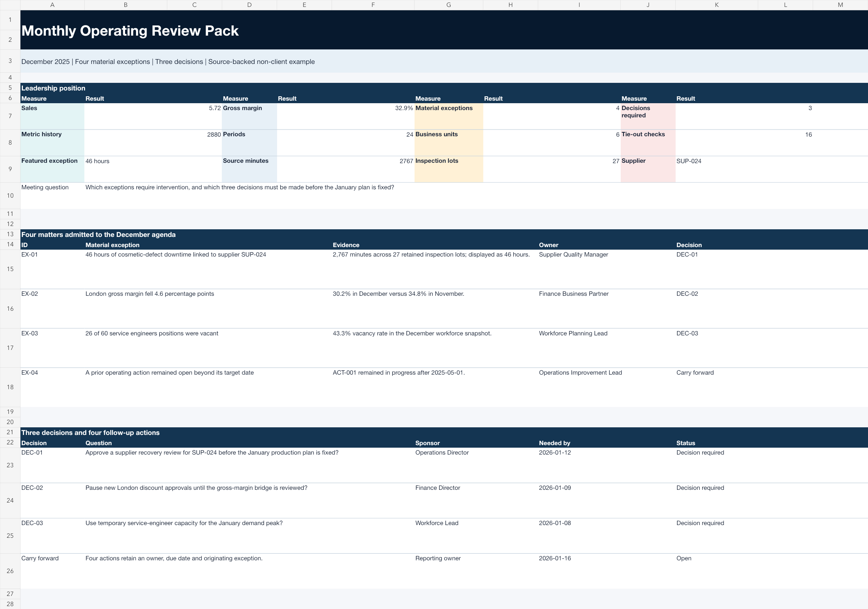Image resolution: width=868 pixels, height=609 pixels.
Task: Select the 43.3% vacancy rate evidence cell
Action: 435,348
